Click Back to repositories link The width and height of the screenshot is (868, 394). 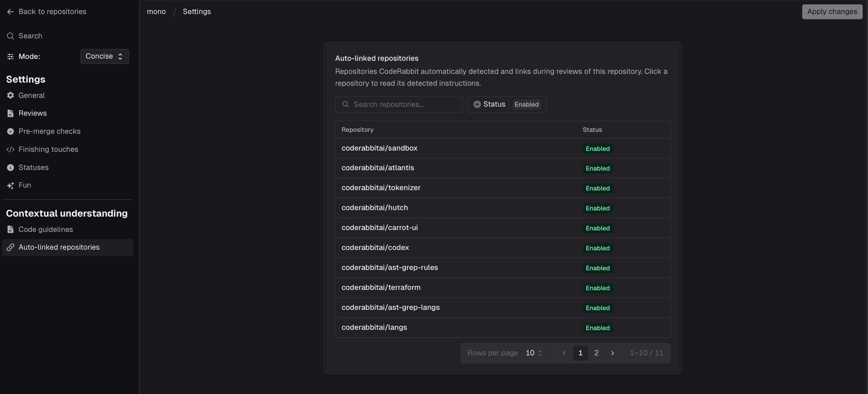point(46,12)
